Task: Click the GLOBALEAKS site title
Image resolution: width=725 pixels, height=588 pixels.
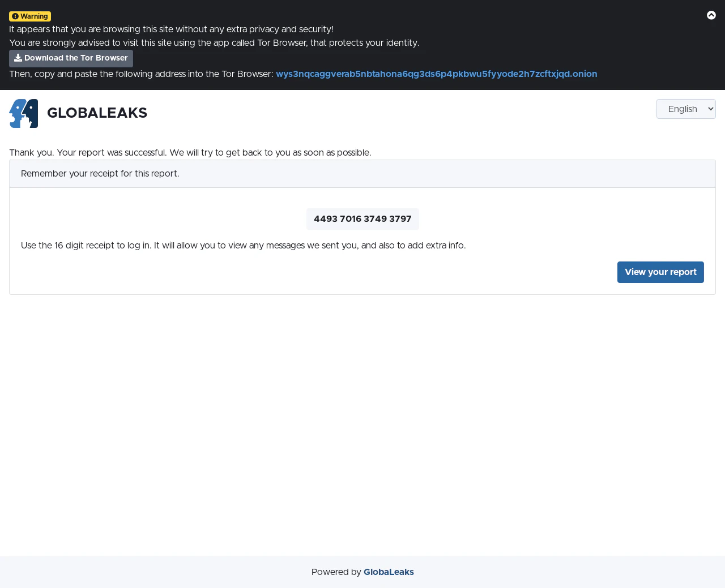Action: point(97,113)
